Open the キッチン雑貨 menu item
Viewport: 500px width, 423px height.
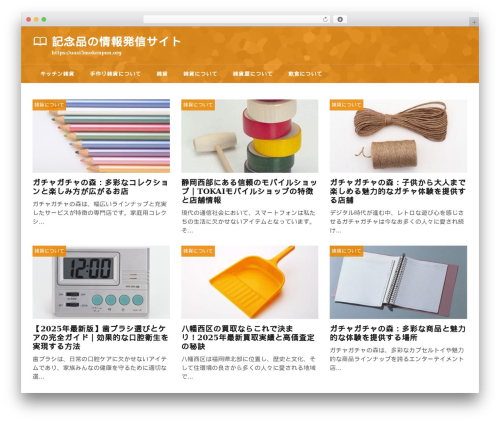57,74
